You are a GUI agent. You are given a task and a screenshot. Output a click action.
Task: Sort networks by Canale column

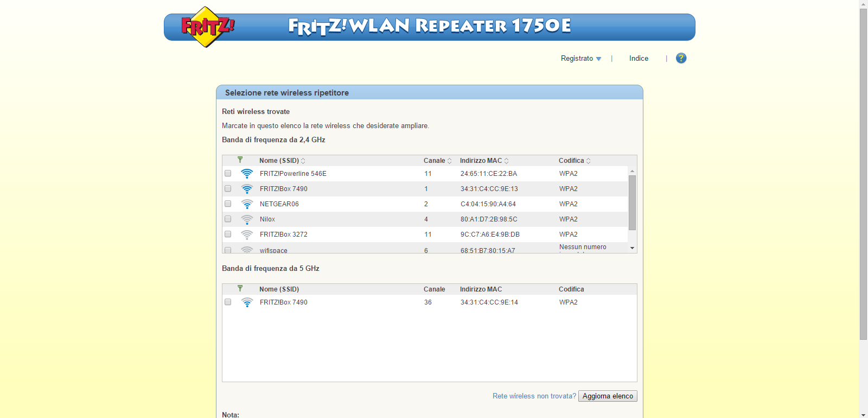coord(437,161)
